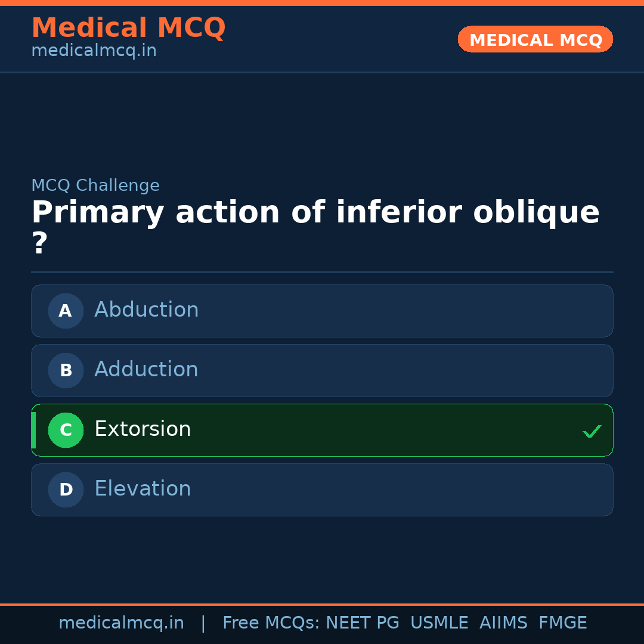Click the green checkmark on Extorsion
This screenshot has width=644, height=644.
click(x=592, y=431)
